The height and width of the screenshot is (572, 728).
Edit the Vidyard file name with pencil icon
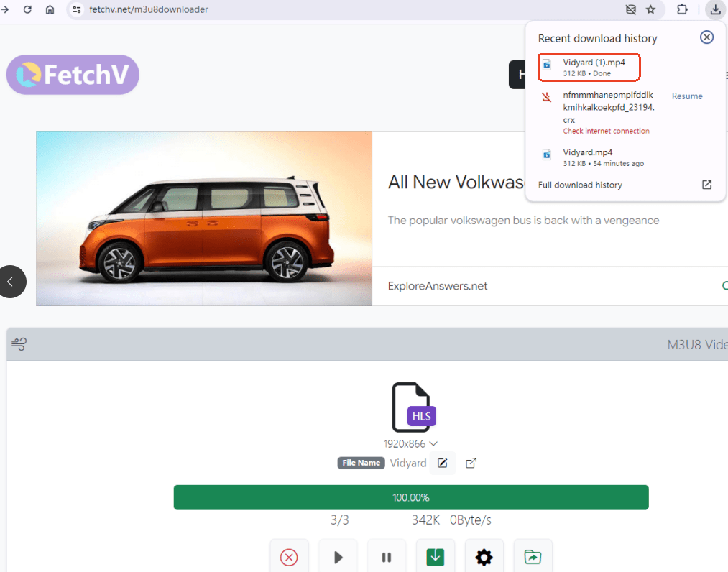(443, 463)
